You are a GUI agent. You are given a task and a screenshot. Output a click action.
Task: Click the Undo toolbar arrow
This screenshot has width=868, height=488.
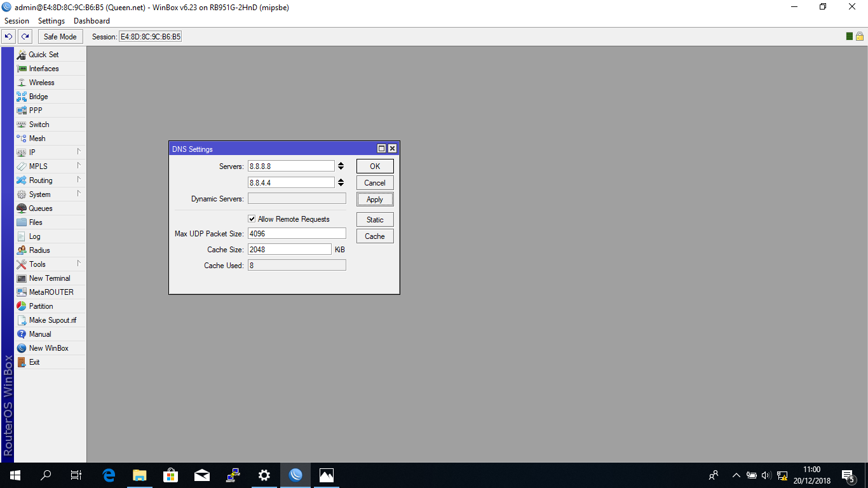tap(9, 36)
